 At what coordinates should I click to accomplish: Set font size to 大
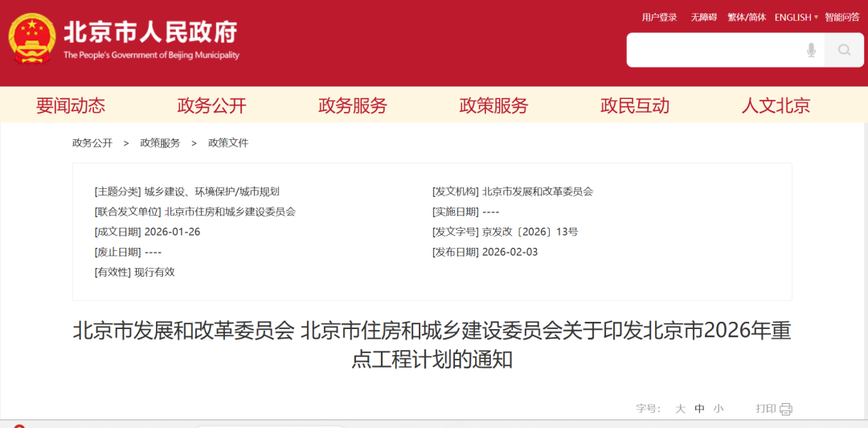coord(681,409)
